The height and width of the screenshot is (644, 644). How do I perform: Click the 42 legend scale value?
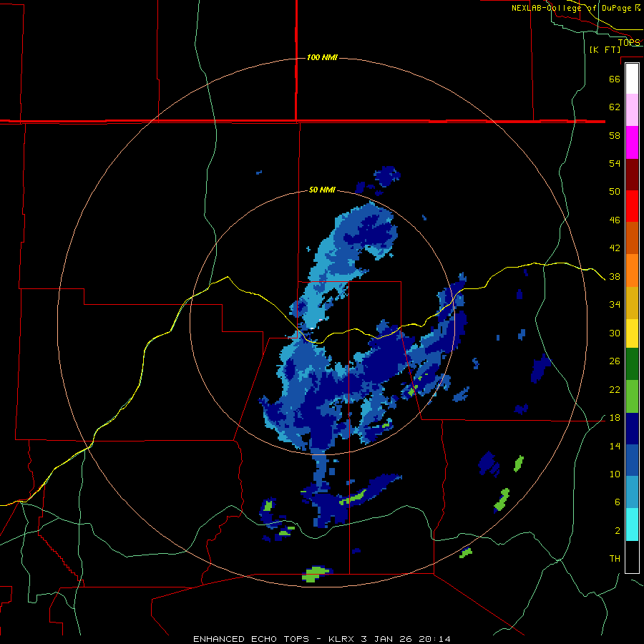tap(615, 248)
